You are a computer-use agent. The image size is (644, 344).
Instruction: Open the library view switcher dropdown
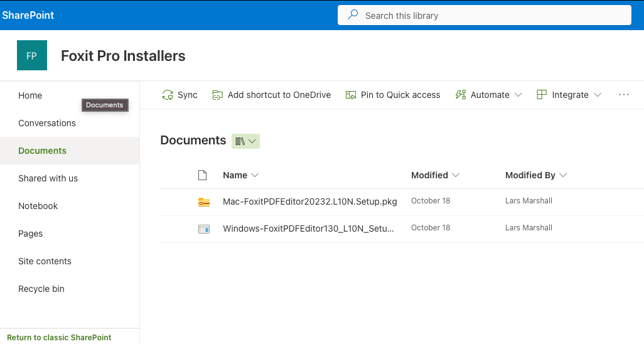(x=245, y=141)
